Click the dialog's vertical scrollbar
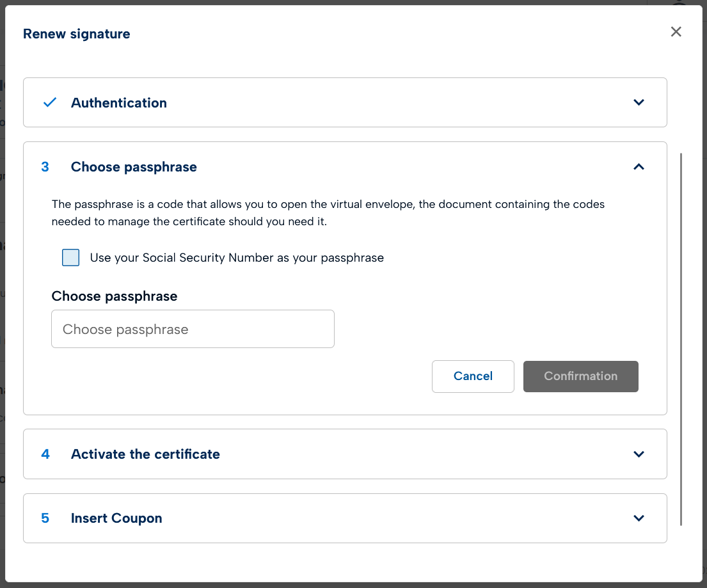Image resolution: width=707 pixels, height=588 pixels. click(681, 339)
